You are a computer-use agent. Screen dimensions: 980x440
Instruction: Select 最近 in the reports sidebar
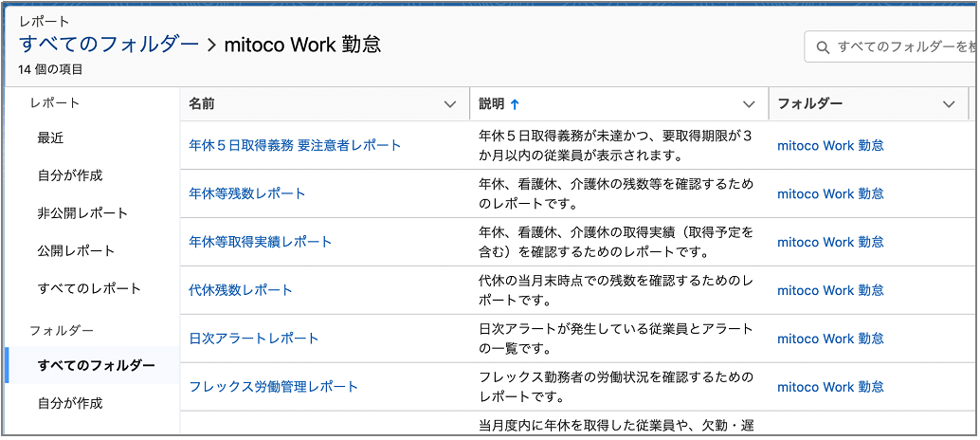click(x=51, y=137)
